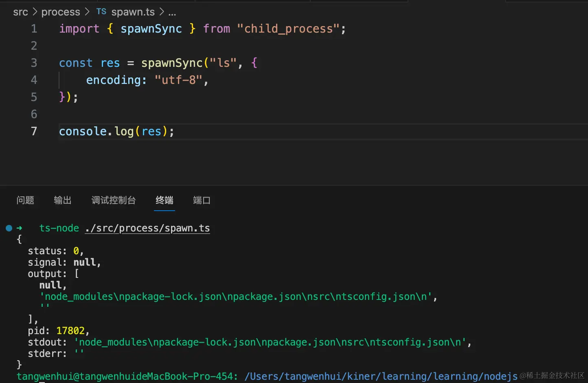Click the TS file icon in the breadcrumb
Viewport: 588px width, 383px height.
pyautogui.click(x=101, y=12)
